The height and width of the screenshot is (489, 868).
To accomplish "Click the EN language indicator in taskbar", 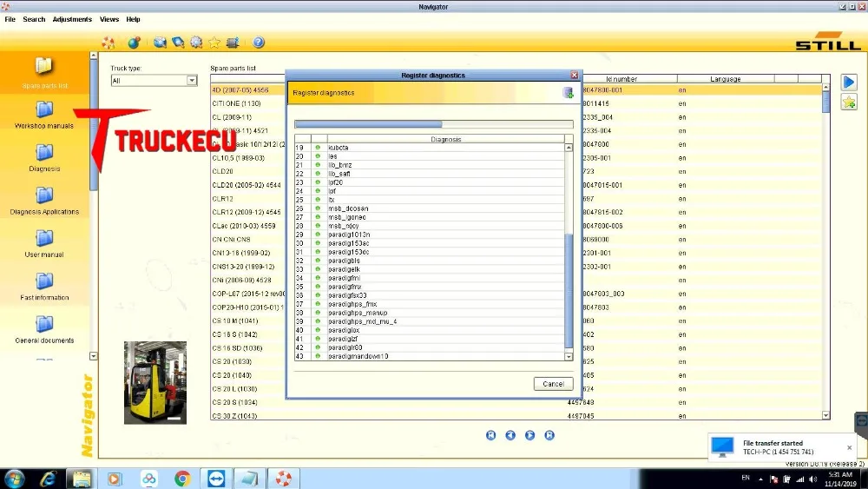I will pos(746,478).
